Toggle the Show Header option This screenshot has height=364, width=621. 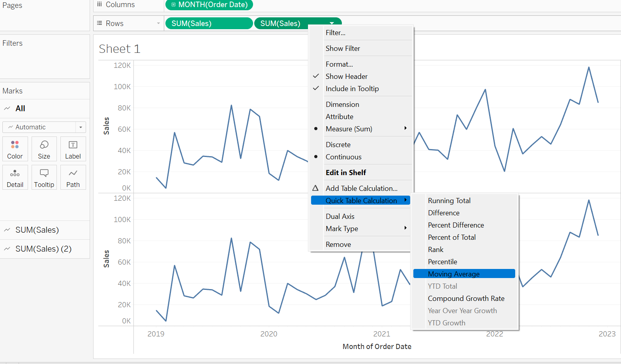pos(346,76)
